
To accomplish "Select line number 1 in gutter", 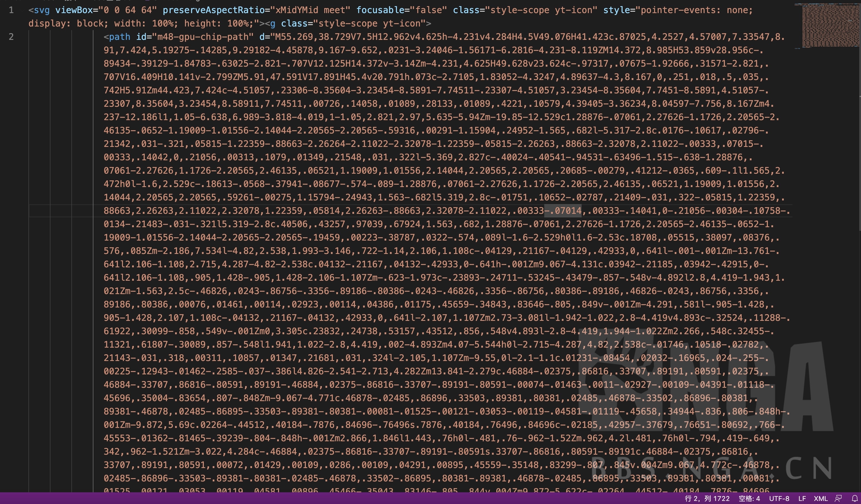I will click(11, 10).
